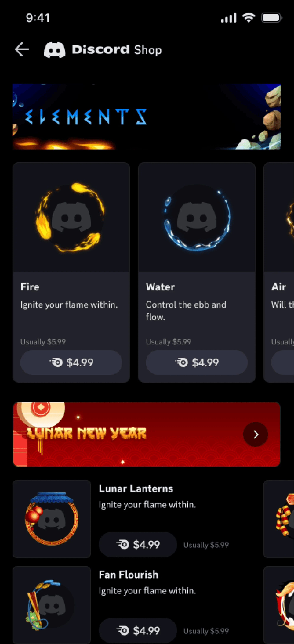Click the Nitro icon on Fire price button
Screen dimensions: 294x644
56,362
